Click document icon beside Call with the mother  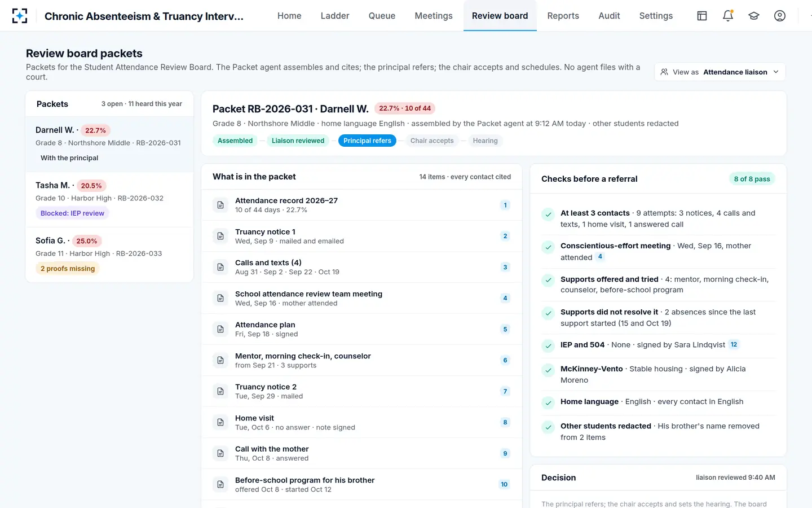click(220, 453)
